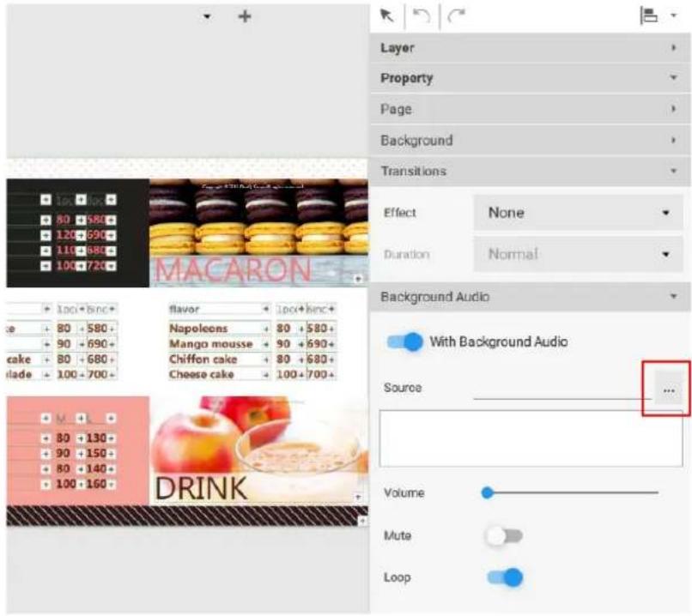The width and height of the screenshot is (692, 616).
Task: Click plus handle after Cheese cake text
Action: tap(265, 375)
